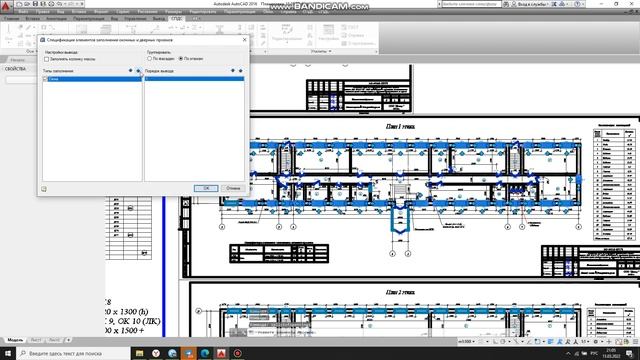Select the highlighted row in output order list
Viewport: 640px width, 360px height.
pyautogui.click(x=194, y=79)
